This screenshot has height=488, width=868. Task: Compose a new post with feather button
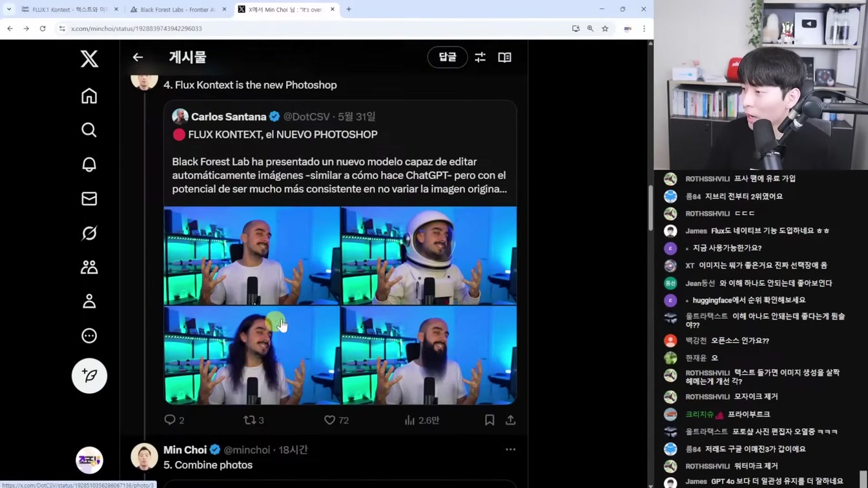point(89,376)
